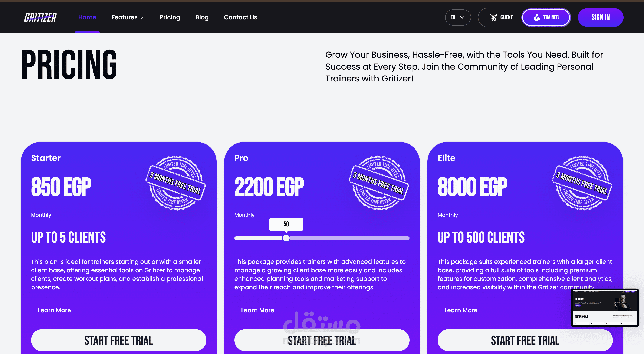644x354 pixels.
Task: Click the Pro plan client slider handle
Action: click(x=286, y=238)
